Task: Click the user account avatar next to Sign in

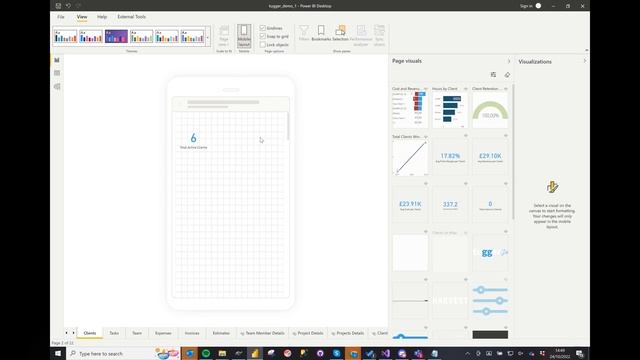Action: click(x=538, y=6)
